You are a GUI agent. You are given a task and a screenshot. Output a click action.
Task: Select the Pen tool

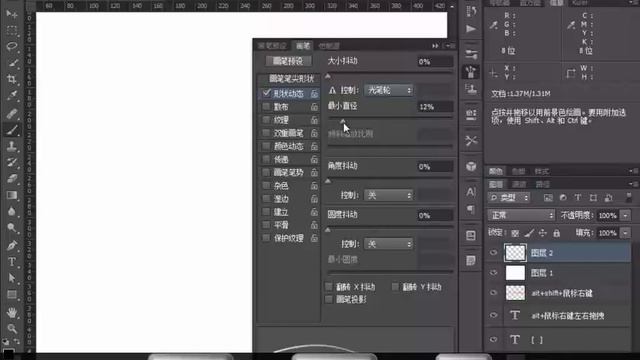coord(12,245)
